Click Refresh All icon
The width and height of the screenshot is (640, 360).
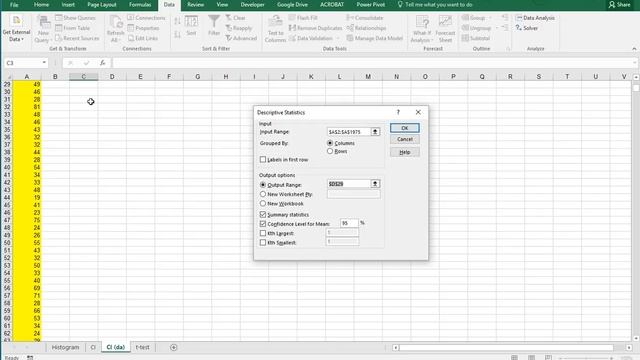click(116, 29)
